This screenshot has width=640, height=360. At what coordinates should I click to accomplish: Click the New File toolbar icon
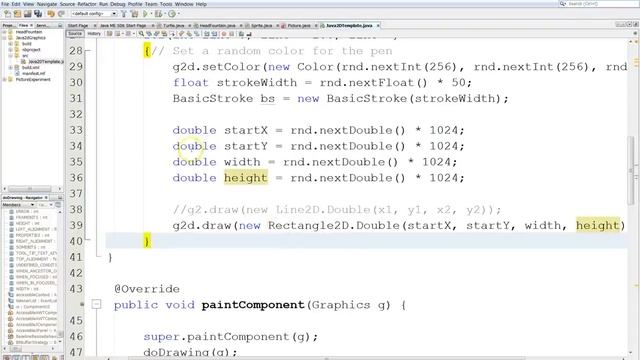tap(7, 14)
